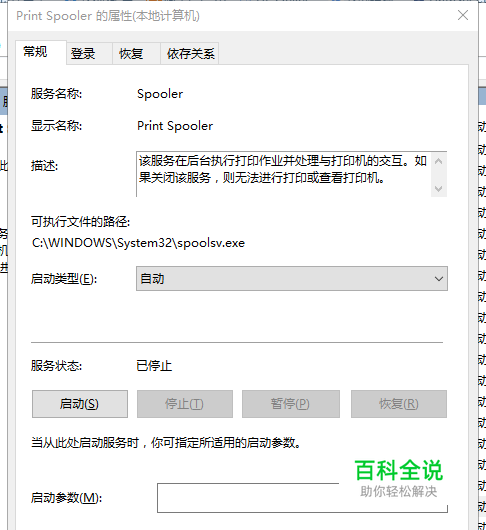Click into the 启动参数(M) input field
The height and width of the screenshot is (530, 486).
tap(302, 498)
